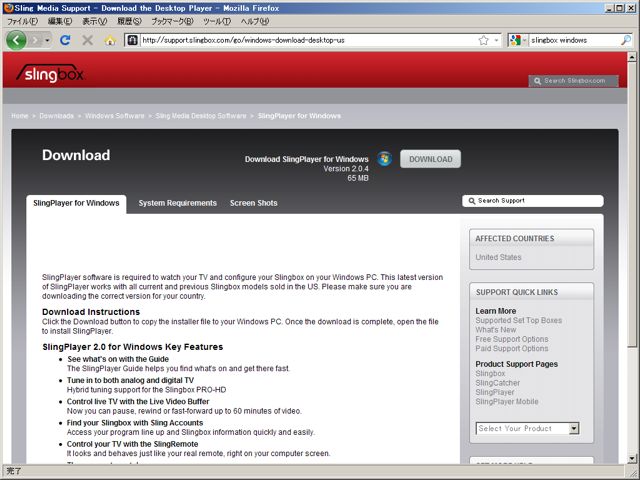640x480 pixels.
Task: Open the Free Support Options link
Action: 512,339
